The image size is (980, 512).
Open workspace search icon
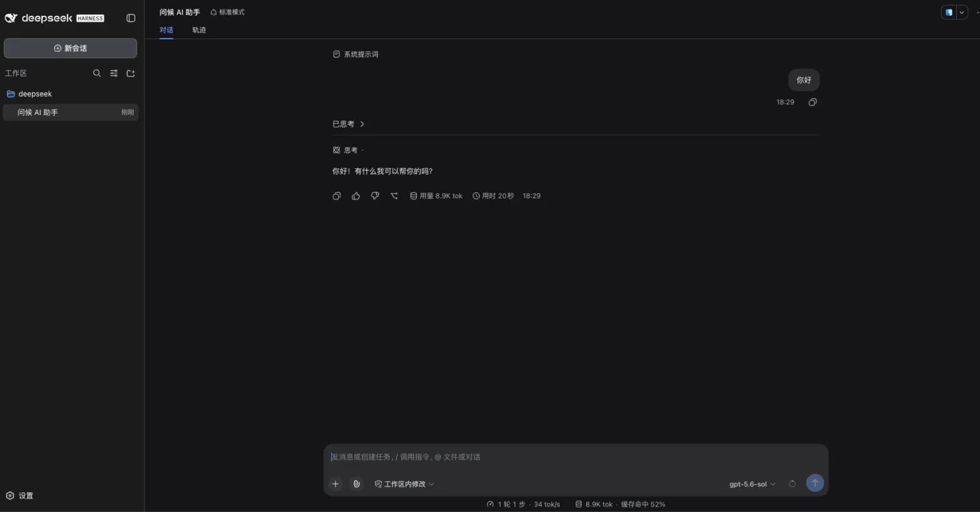(x=97, y=73)
